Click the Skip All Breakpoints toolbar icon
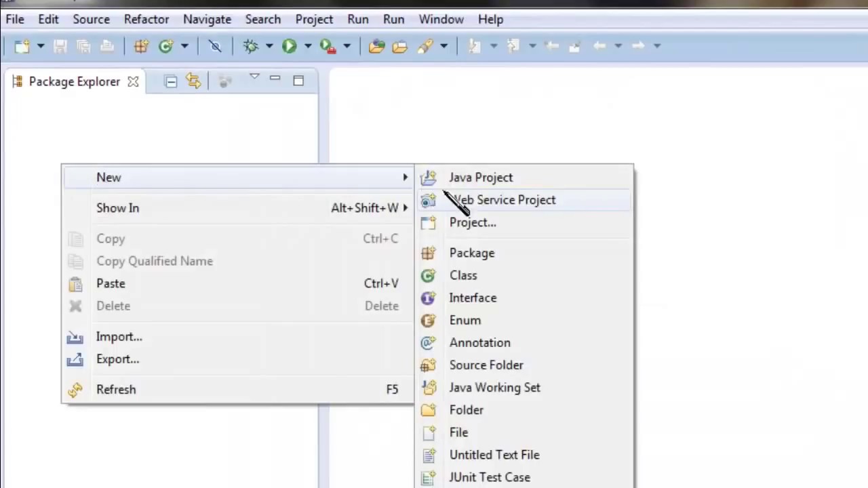The image size is (868, 488). [x=215, y=46]
